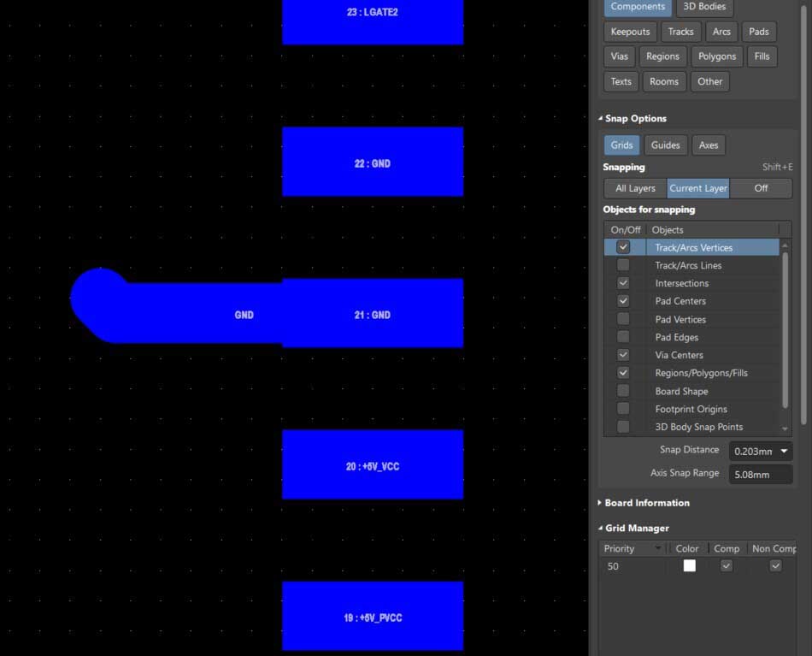Enable Track/Arcs Lines snapping checkbox

(x=623, y=265)
